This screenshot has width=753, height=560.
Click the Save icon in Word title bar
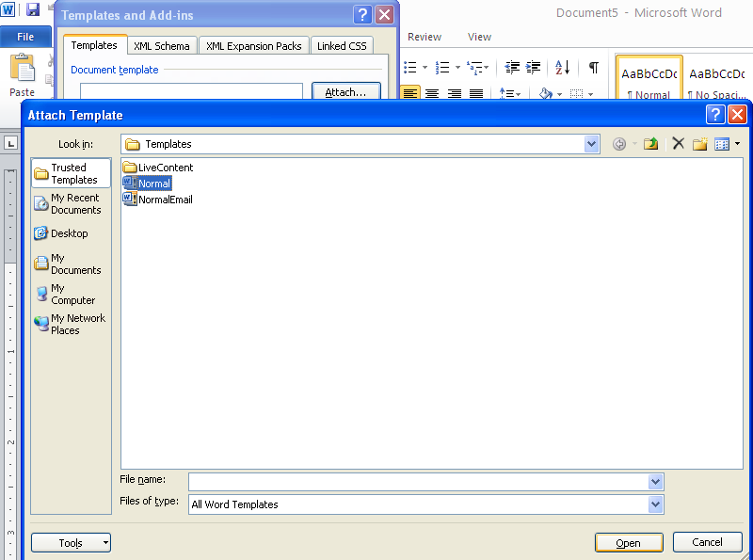[32, 9]
